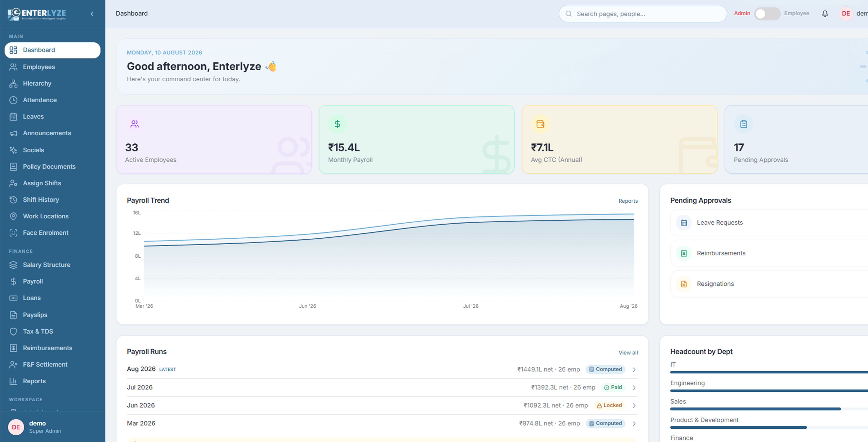
Task: Expand the Aug 2026 payroll run chevron
Action: [x=634, y=369]
